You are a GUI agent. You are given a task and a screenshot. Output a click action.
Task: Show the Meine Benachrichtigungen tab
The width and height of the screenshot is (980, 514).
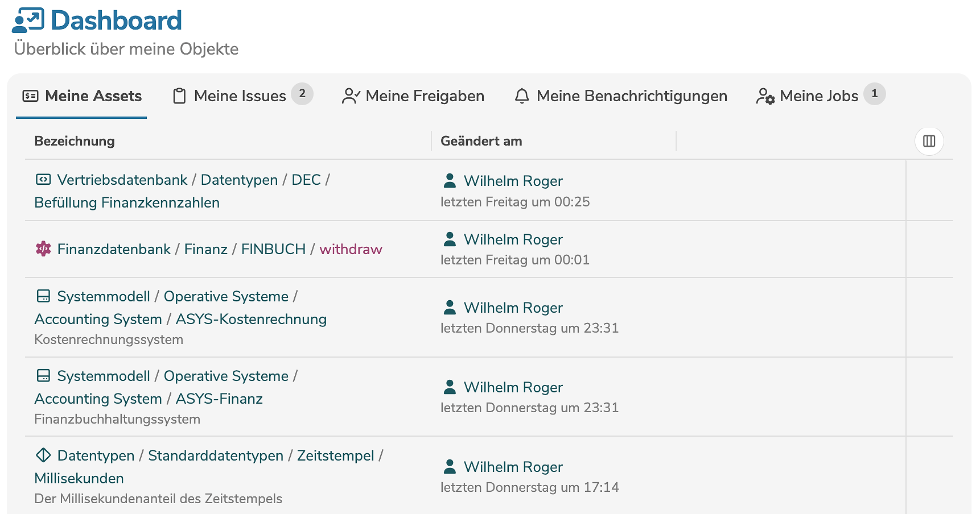click(x=621, y=96)
